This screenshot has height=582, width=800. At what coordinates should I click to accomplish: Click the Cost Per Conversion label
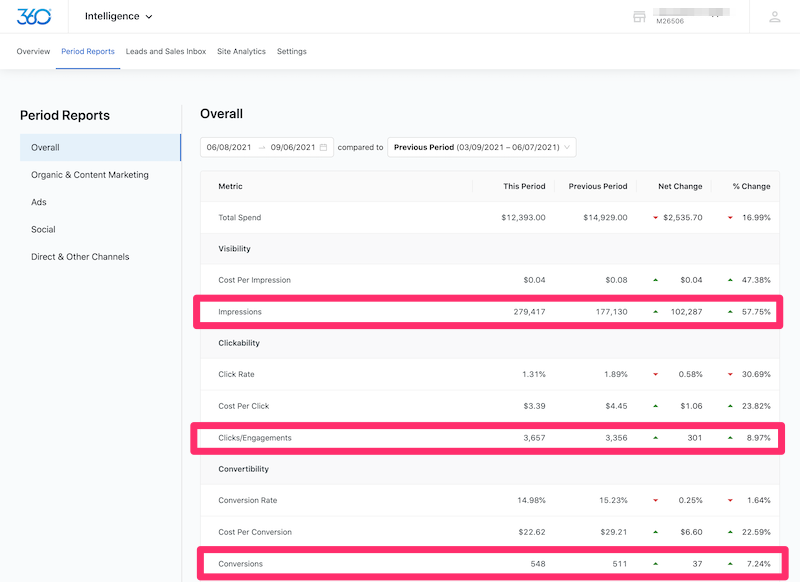pos(255,532)
